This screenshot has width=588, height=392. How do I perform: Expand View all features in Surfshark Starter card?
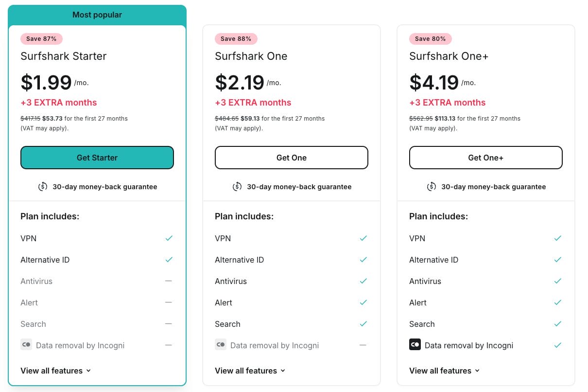click(x=56, y=371)
